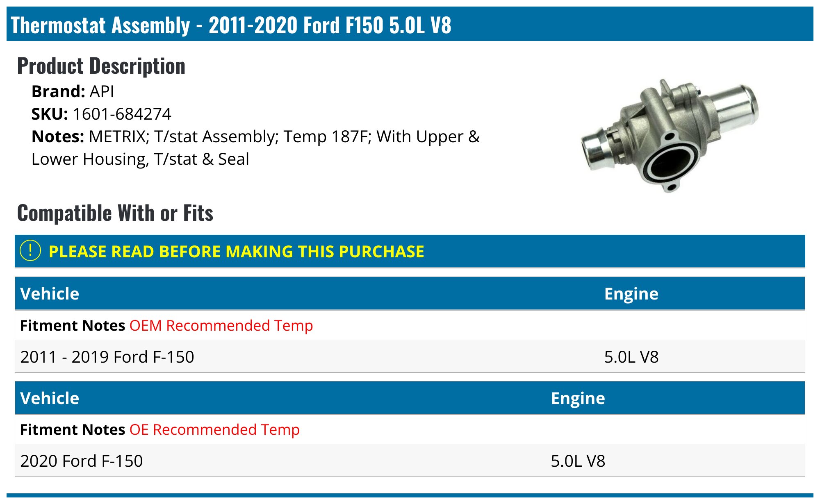Click the Engine column header above 2011-2019 row

point(631,294)
